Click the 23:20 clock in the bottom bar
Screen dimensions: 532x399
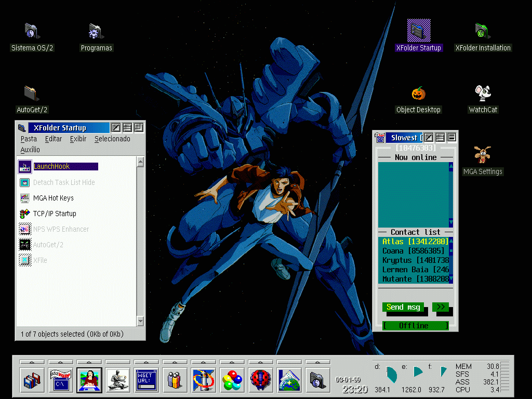click(355, 390)
